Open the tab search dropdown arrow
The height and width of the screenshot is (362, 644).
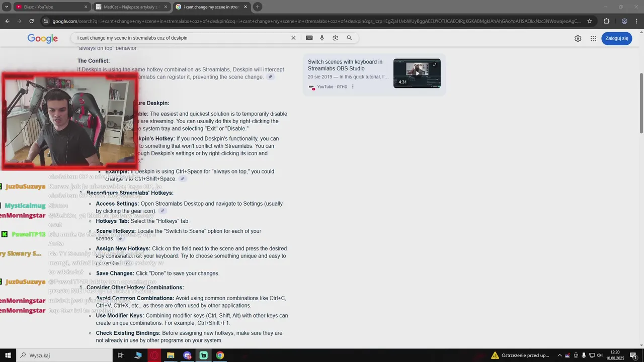[7, 7]
